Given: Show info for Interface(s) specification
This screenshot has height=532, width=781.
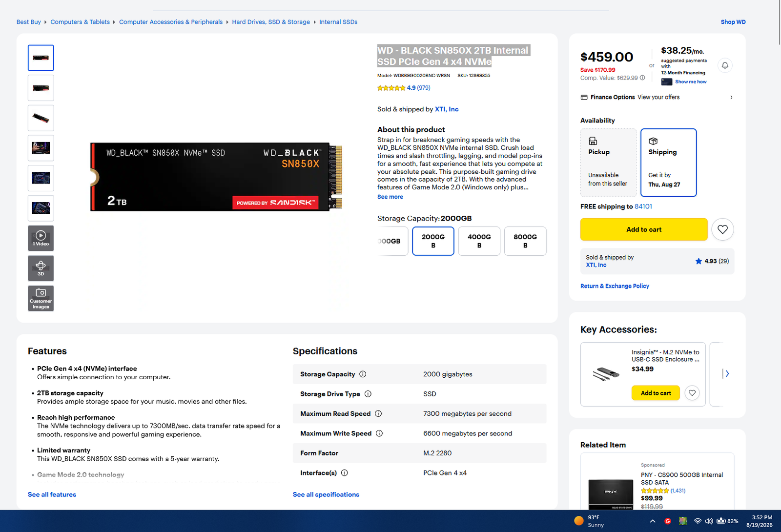Looking at the screenshot, I should (345, 473).
